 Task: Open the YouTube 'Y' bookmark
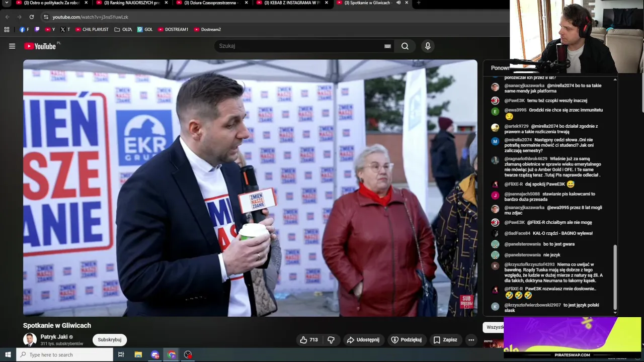point(50,30)
